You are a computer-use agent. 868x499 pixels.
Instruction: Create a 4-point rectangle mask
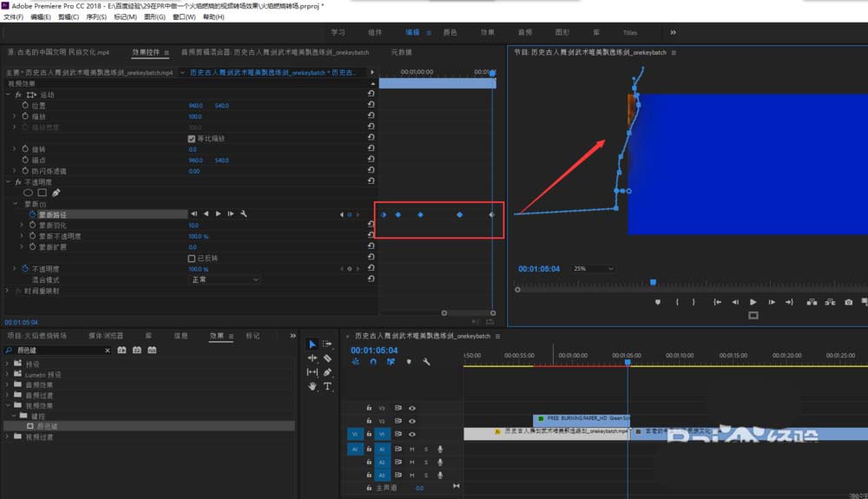pos(42,193)
